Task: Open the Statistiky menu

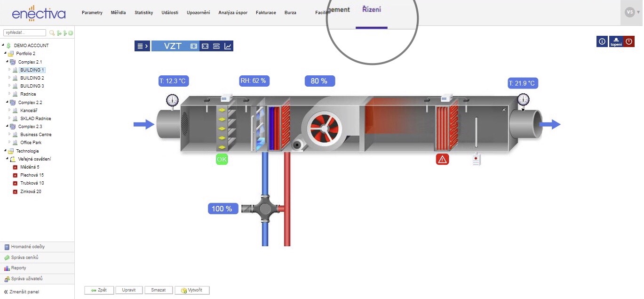Action: pos(143,13)
